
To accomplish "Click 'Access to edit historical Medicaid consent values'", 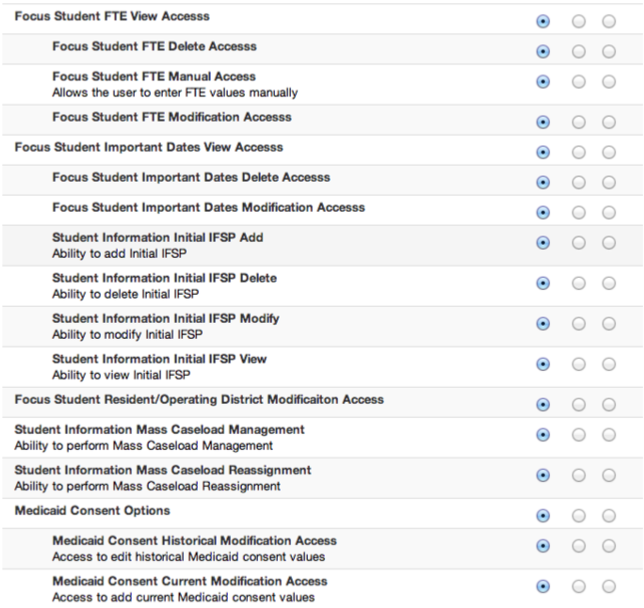I will point(189,557).
